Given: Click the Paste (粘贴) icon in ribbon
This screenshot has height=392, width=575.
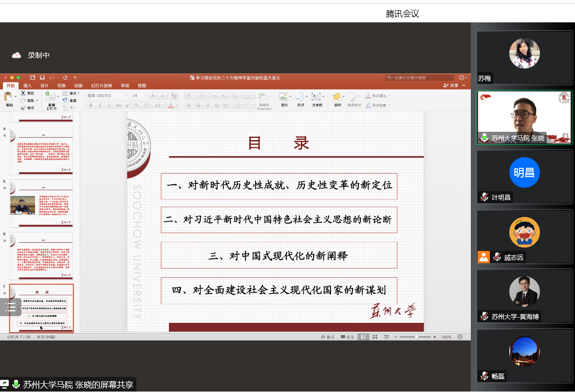Looking at the screenshot, I should point(9,97).
